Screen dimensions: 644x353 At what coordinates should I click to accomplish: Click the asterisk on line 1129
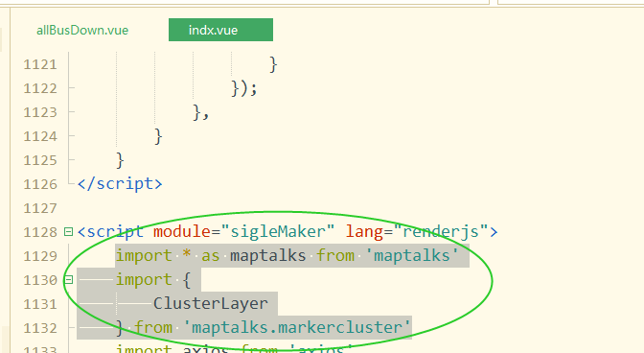tap(187, 253)
